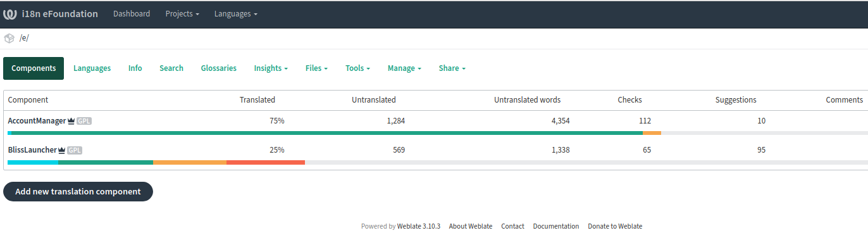
Task: Open the /e/ breadcrumb link
Action: click(24, 38)
